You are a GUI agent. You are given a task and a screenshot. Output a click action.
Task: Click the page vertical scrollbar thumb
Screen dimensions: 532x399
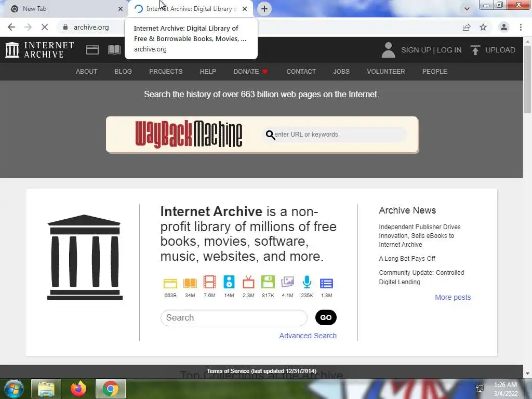[x=527, y=79]
